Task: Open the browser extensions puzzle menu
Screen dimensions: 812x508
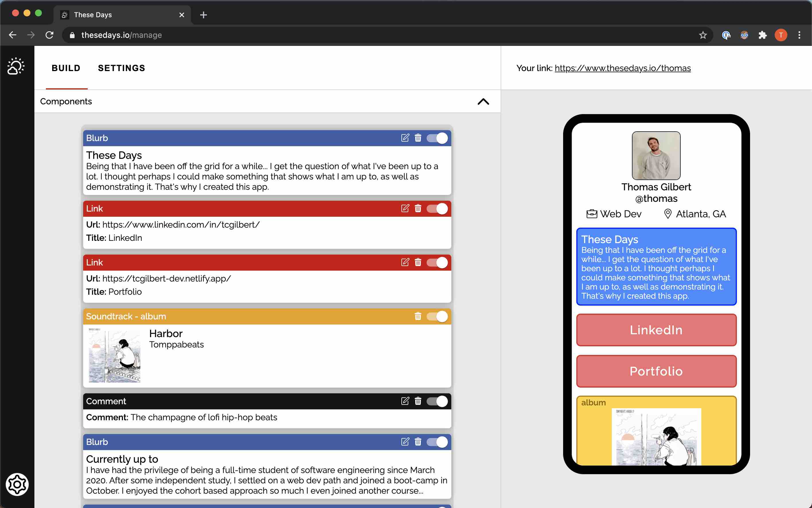Action: 762,35
